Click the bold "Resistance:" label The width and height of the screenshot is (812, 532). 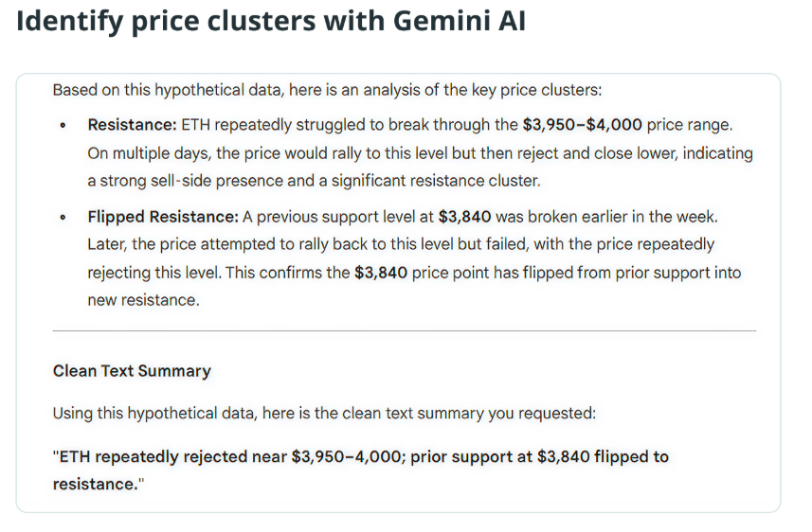tap(133, 124)
